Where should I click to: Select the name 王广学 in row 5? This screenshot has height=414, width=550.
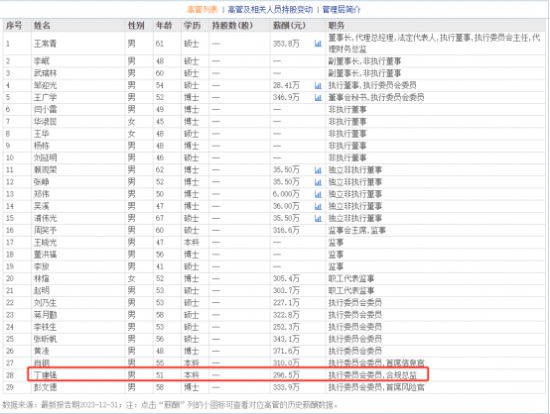click(45, 97)
